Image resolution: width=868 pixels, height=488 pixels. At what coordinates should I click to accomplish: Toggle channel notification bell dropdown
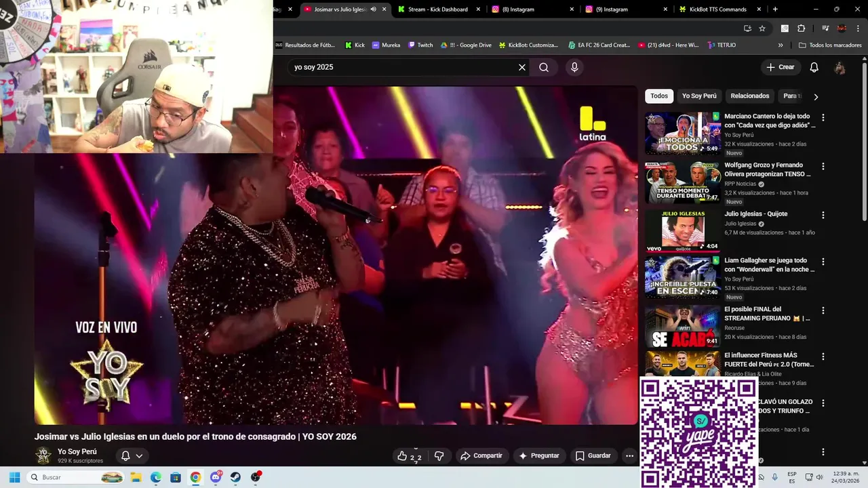[x=132, y=456]
